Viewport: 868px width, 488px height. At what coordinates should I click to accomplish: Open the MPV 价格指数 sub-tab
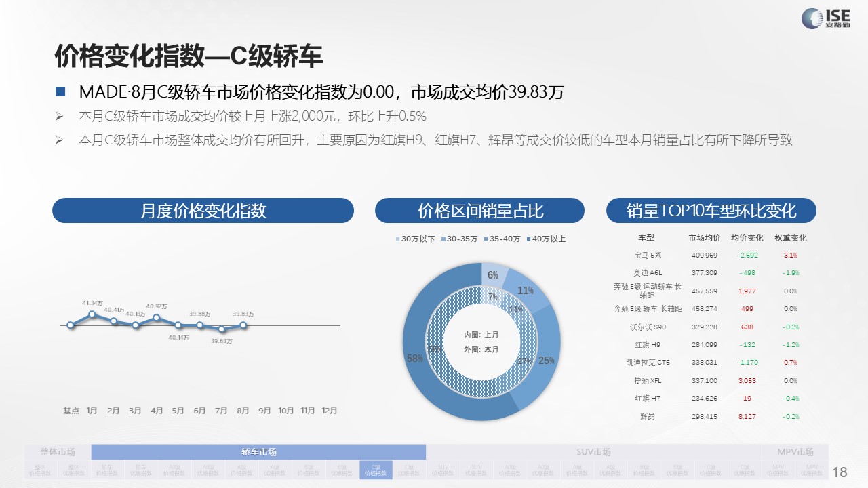click(778, 470)
